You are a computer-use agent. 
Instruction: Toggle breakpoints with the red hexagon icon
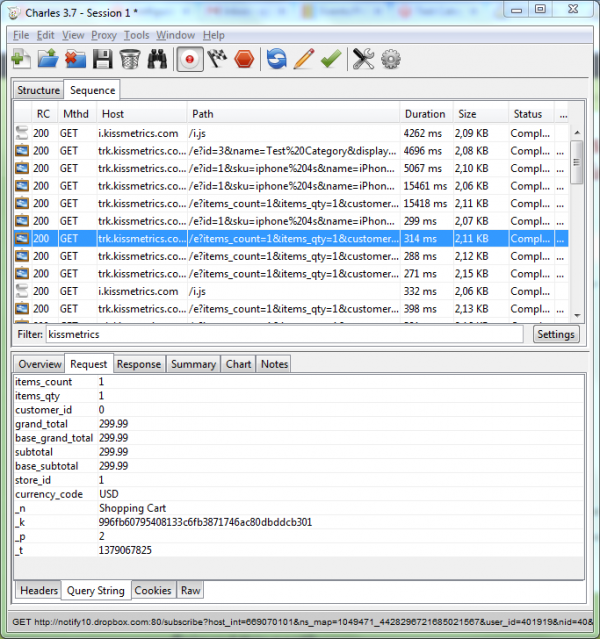pyautogui.click(x=244, y=59)
